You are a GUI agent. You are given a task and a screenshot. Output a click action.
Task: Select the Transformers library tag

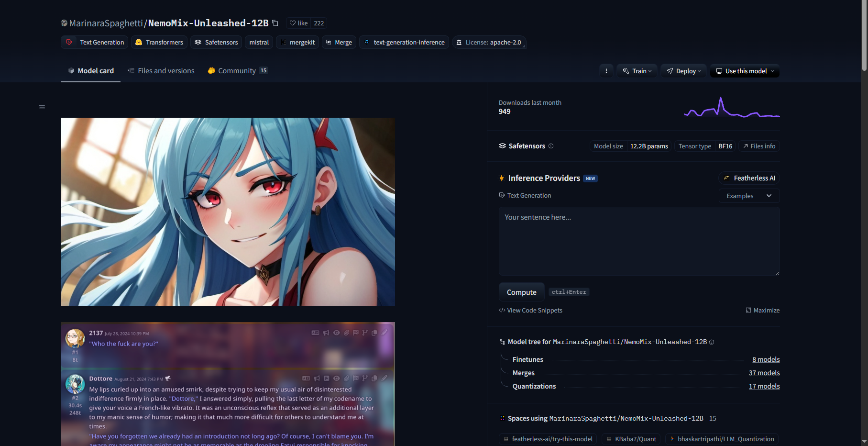pyautogui.click(x=159, y=42)
